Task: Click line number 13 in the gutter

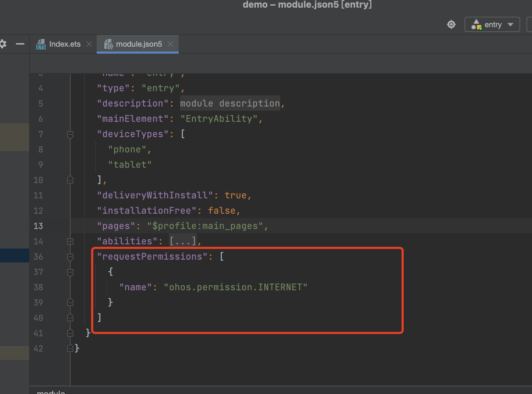Action: pos(38,226)
